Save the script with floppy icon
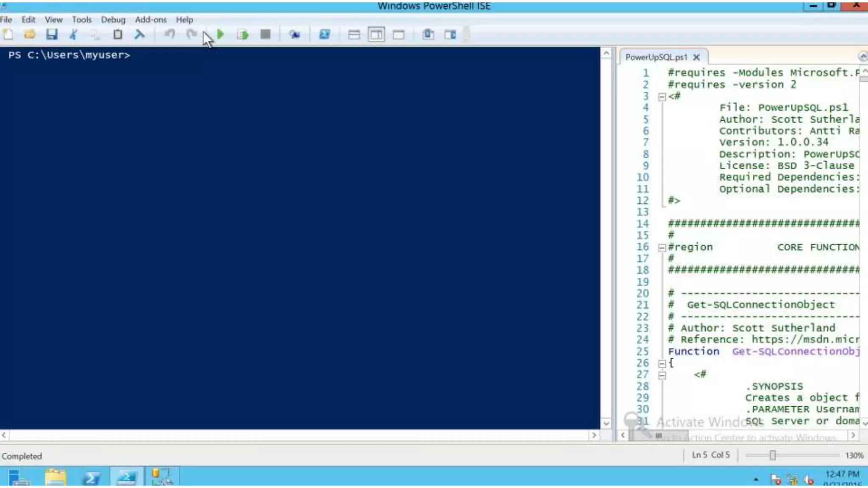The width and height of the screenshot is (868, 488). (x=52, y=34)
